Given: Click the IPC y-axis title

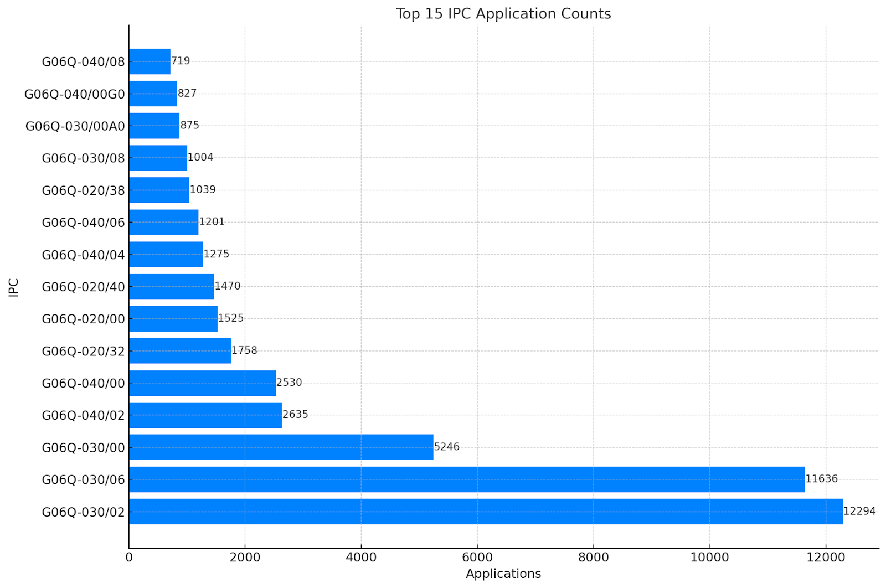Looking at the screenshot, I should pos(14,287).
